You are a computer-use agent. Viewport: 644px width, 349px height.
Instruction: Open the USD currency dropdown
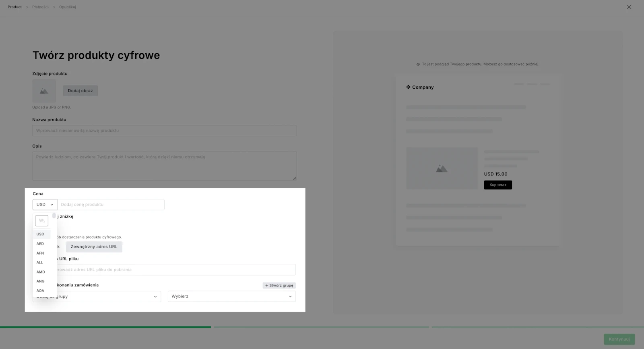[x=45, y=205]
